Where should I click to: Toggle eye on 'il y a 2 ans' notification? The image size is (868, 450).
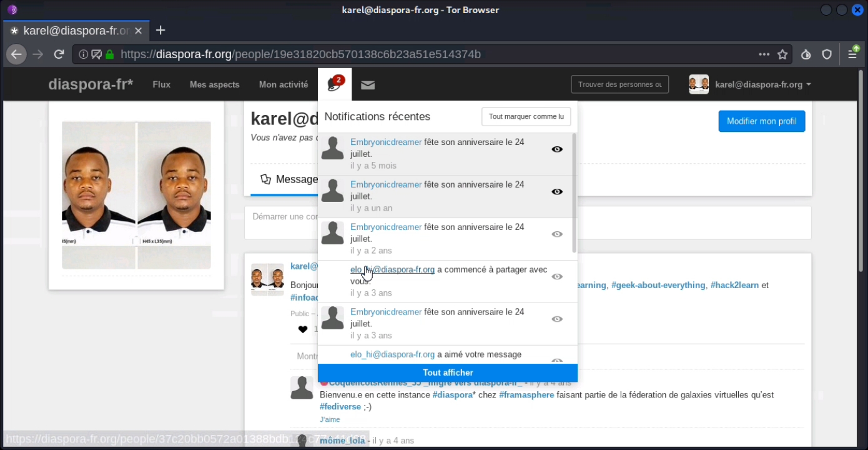(x=557, y=234)
